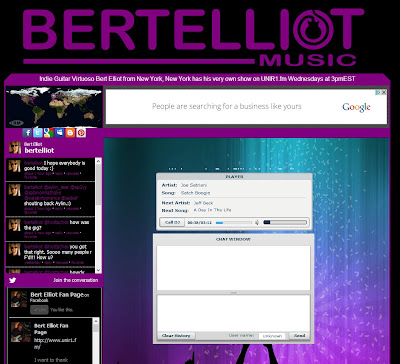400x364 pixels.
Task: Click the Fan Page post profile thumbnail
Action: pyautogui.click(x=21, y=332)
